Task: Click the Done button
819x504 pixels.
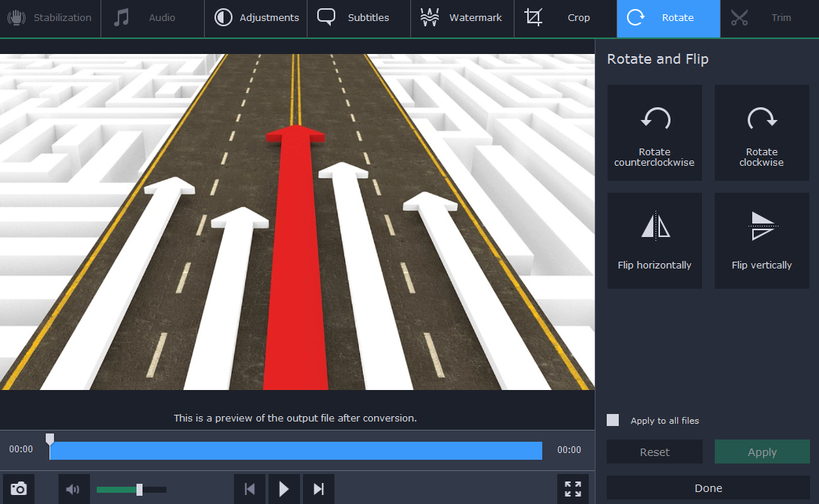Action: coord(708,487)
